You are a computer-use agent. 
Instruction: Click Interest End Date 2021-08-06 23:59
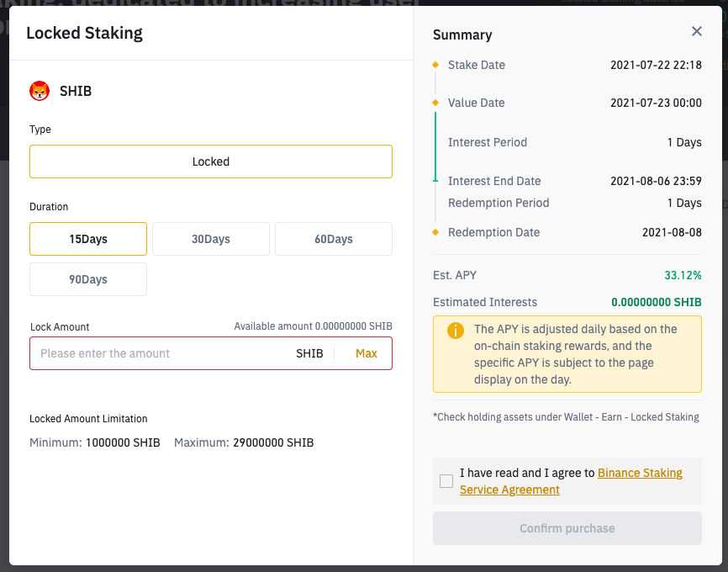pos(656,181)
